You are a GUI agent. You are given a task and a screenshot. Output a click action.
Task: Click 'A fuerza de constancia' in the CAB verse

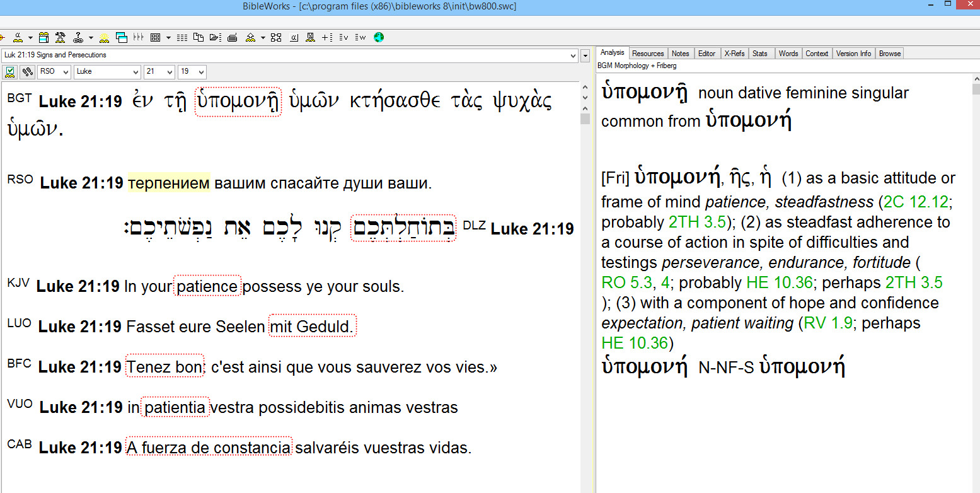209,447
